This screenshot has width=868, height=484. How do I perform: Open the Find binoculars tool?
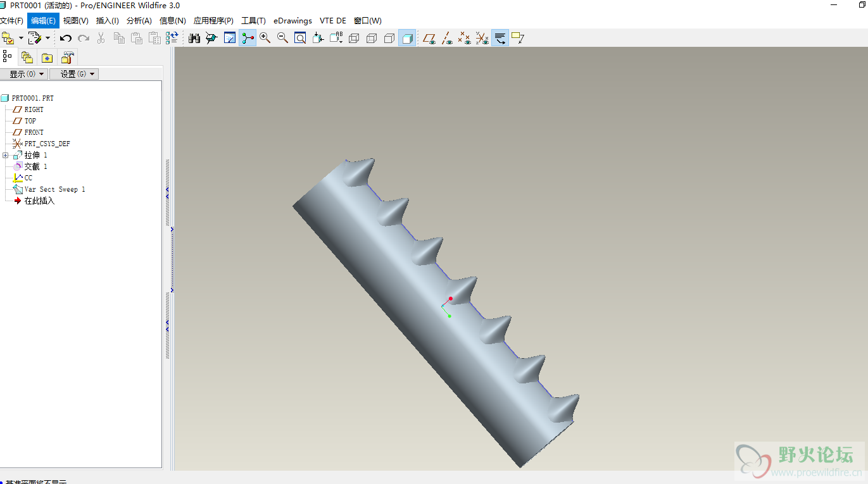click(x=194, y=39)
